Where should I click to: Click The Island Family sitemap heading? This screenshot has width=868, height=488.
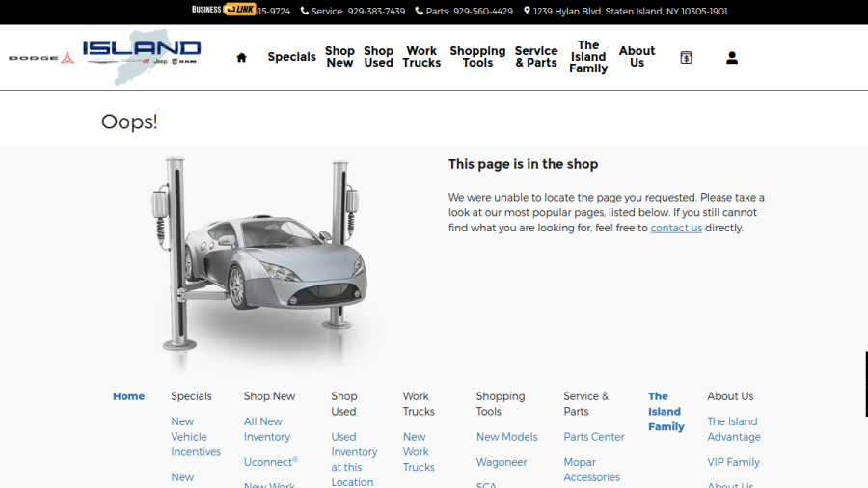[665, 411]
